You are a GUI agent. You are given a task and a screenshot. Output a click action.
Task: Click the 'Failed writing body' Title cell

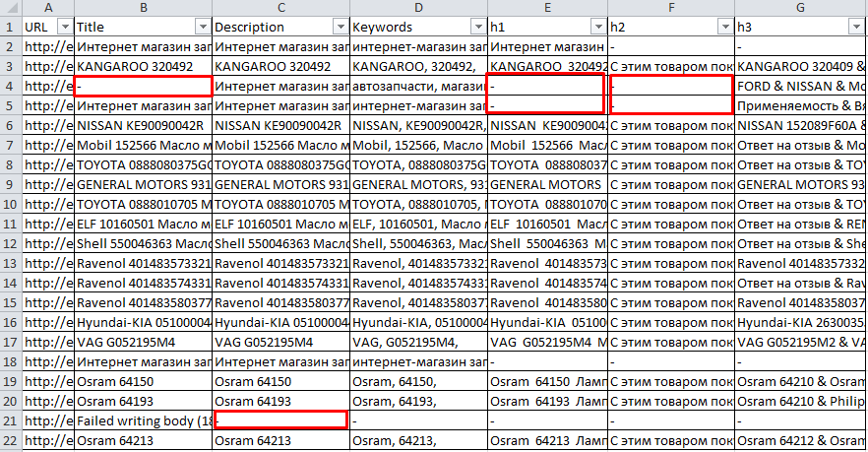click(x=143, y=420)
